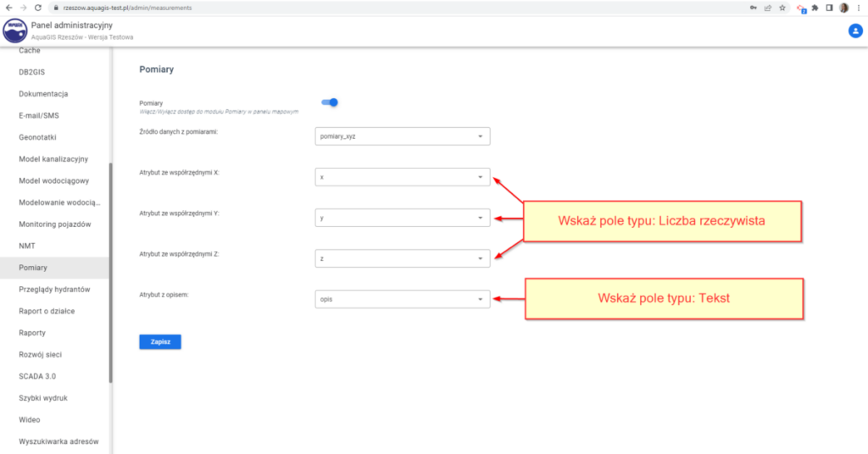Screen dimensions: 868x454
Task: Toggle the Pomiary module access switch
Action: pos(330,102)
